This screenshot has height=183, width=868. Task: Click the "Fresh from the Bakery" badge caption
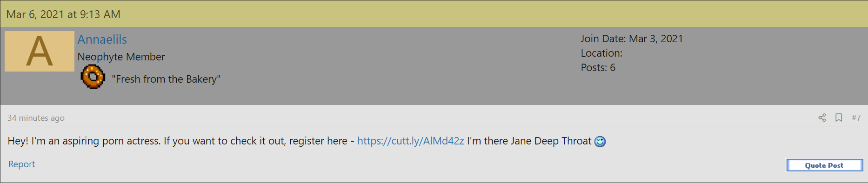pyautogui.click(x=166, y=79)
